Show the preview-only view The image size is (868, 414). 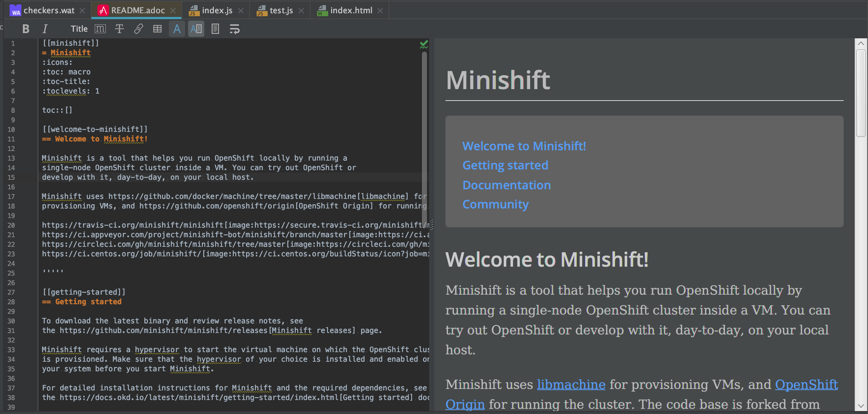215,29
